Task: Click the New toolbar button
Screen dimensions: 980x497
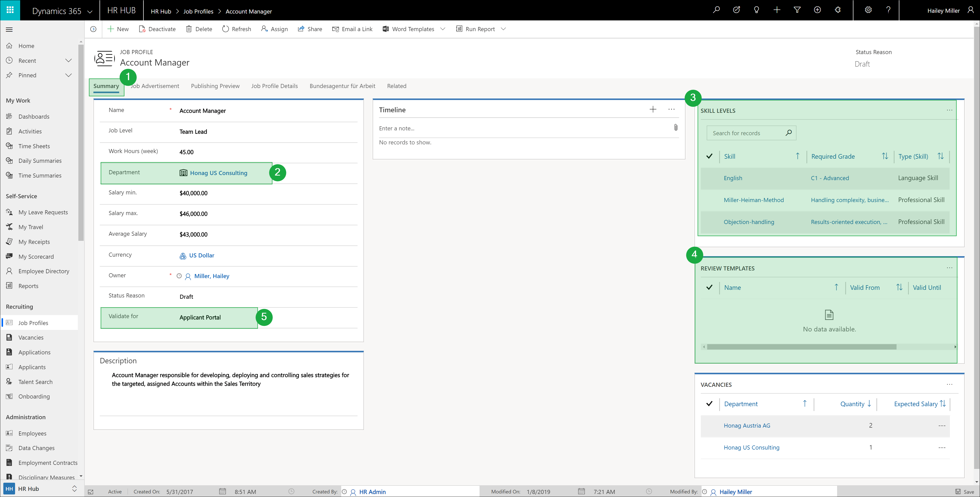Action: 118,29
